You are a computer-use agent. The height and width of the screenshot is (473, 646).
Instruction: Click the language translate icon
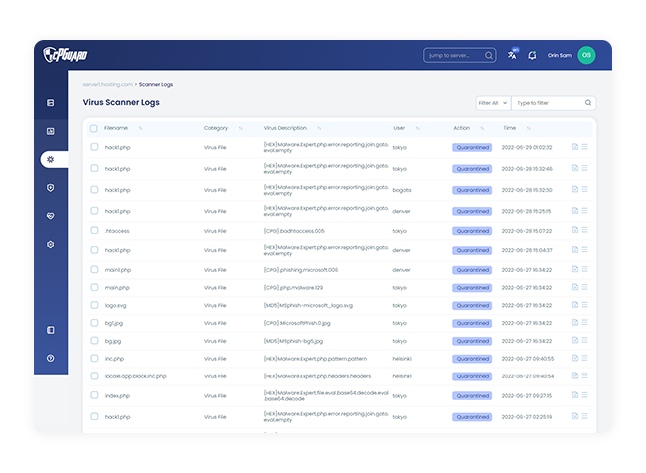pos(513,55)
